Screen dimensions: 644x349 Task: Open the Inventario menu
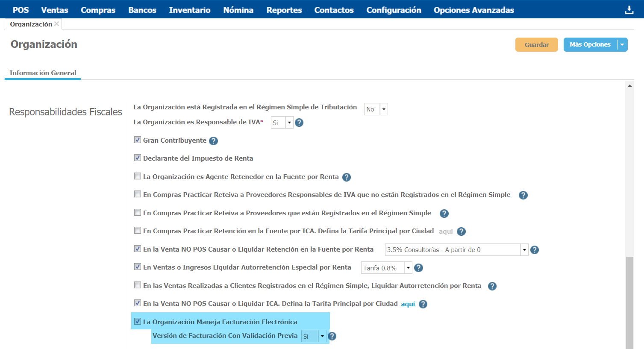pos(189,10)
